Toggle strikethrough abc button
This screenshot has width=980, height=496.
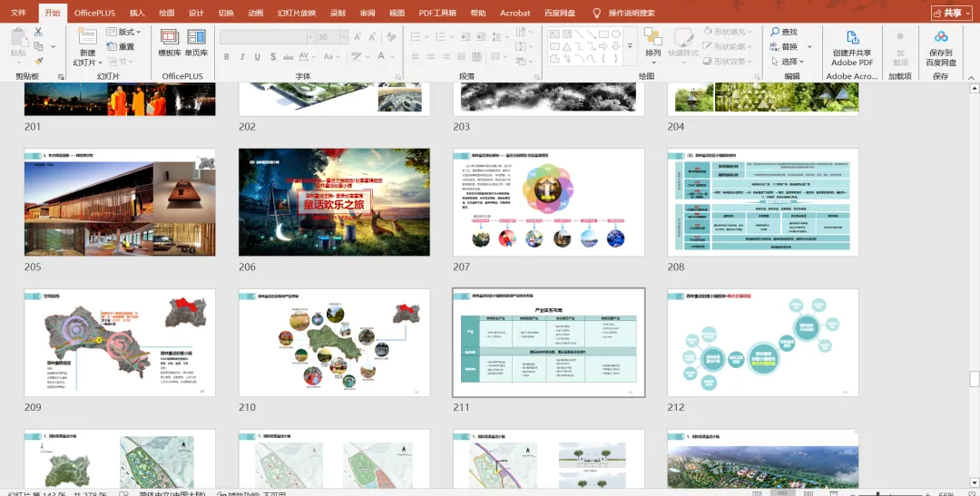pyautogui.click(x=289, y=57)
